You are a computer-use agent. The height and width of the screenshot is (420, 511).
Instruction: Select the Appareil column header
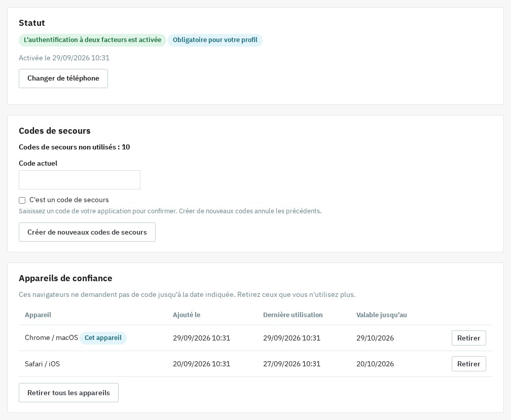tap(38, 315)
